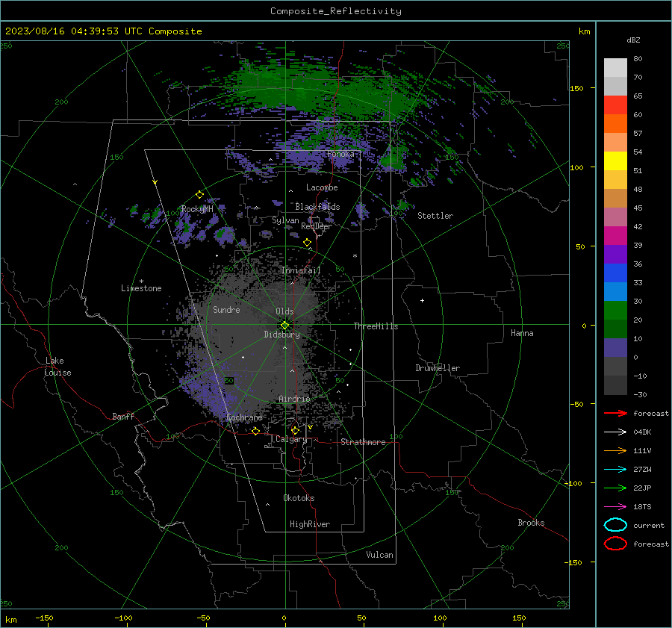Click the red 'forecast' ellipse legend icon
Image resolution: width=672 pixels, height=628 pixels.
tap(615, 544)
